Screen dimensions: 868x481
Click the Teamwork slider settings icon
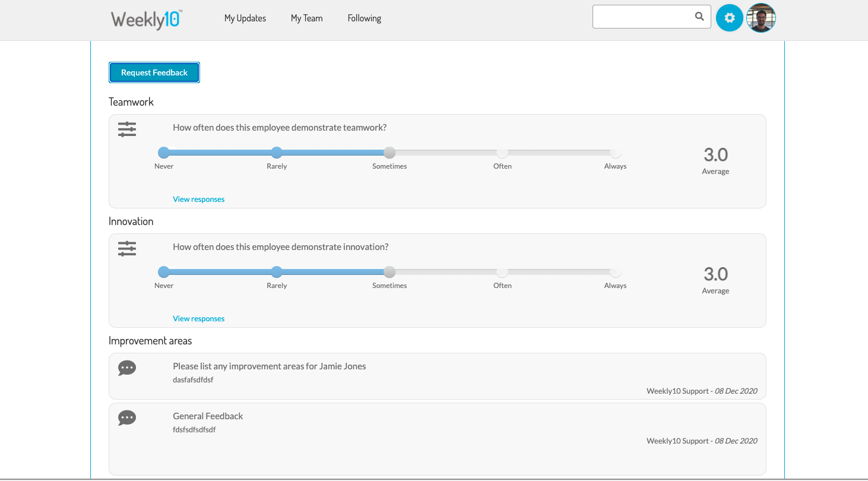pos(127,129)
